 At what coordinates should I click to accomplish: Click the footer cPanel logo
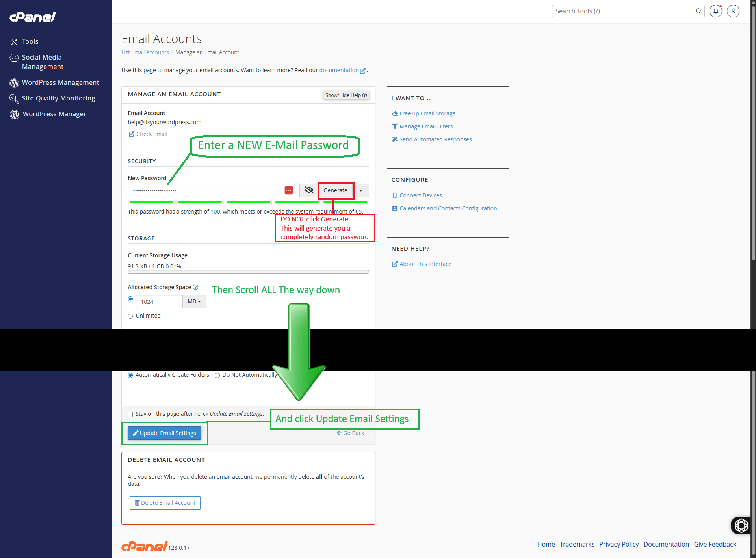(x=145, y=546)
